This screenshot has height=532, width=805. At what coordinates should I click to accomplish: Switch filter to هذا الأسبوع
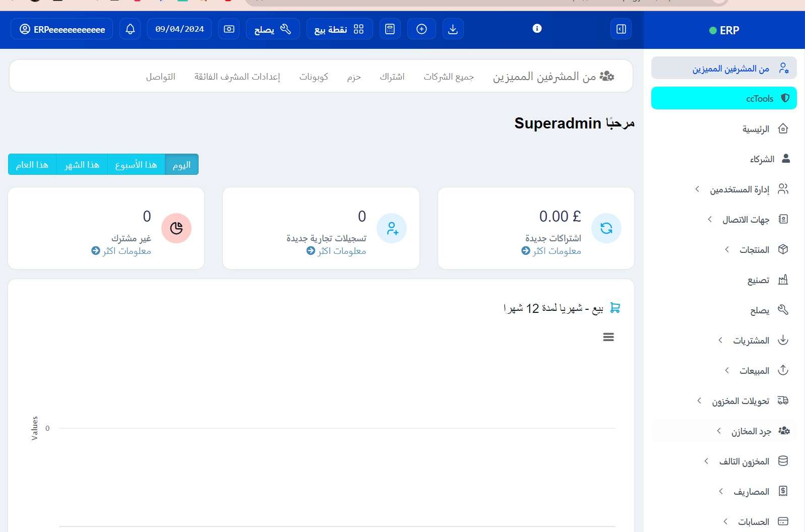(136, 165)
